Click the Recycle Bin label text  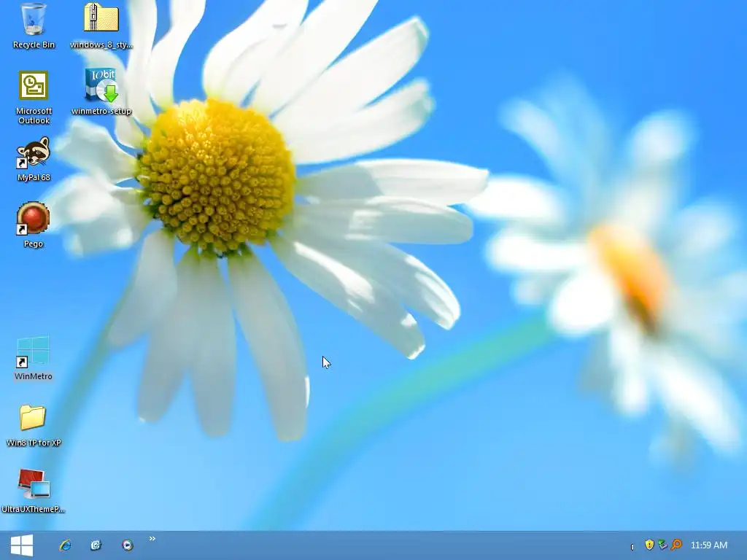click(34, 44)
